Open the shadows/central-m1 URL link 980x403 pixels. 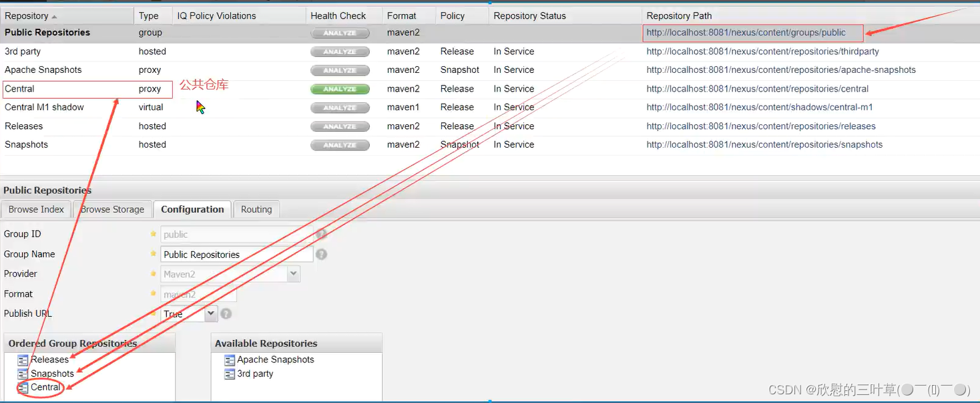759,108
